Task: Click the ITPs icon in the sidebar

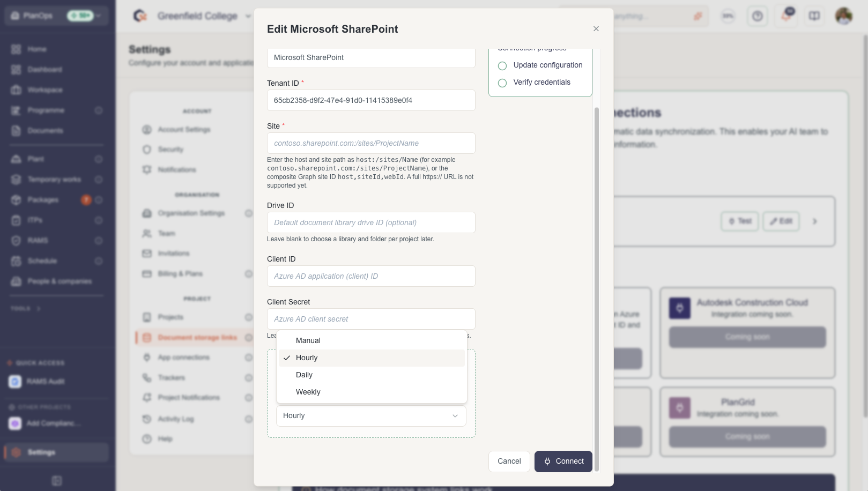Action: pyautogui.click(x=16, y=220)
